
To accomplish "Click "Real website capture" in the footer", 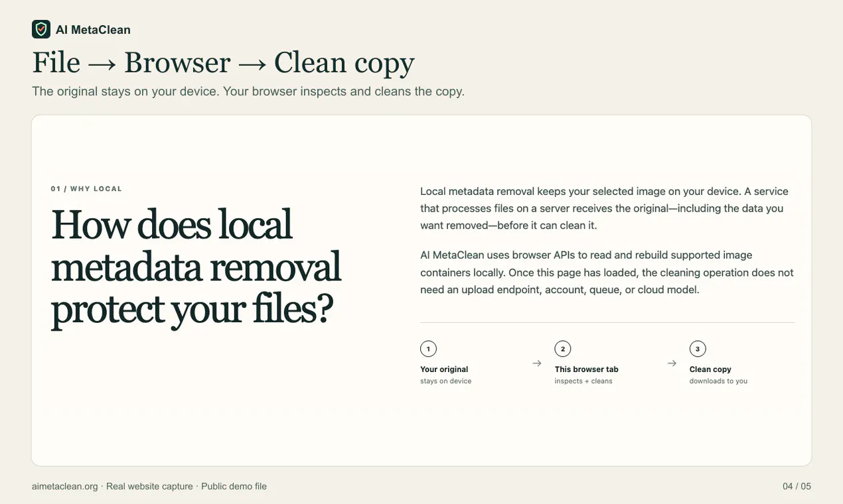I will point(149,486).
